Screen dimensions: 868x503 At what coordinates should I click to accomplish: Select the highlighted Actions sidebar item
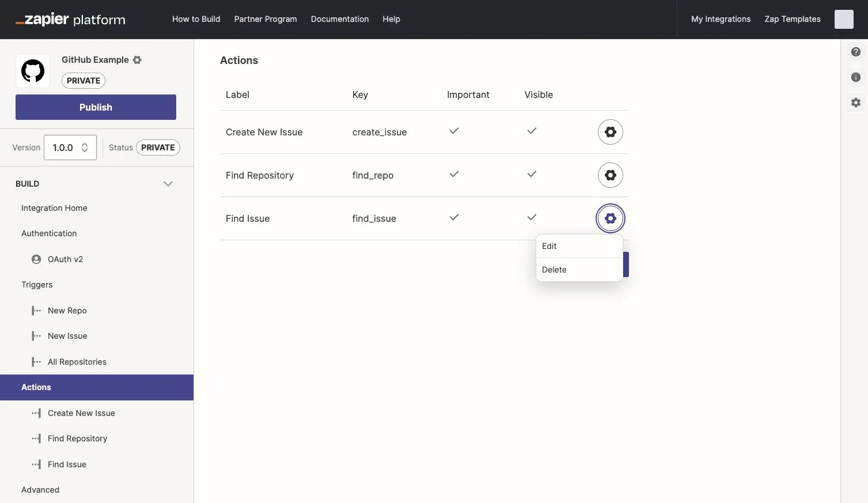pyautogui.click(x=97, y=387)
